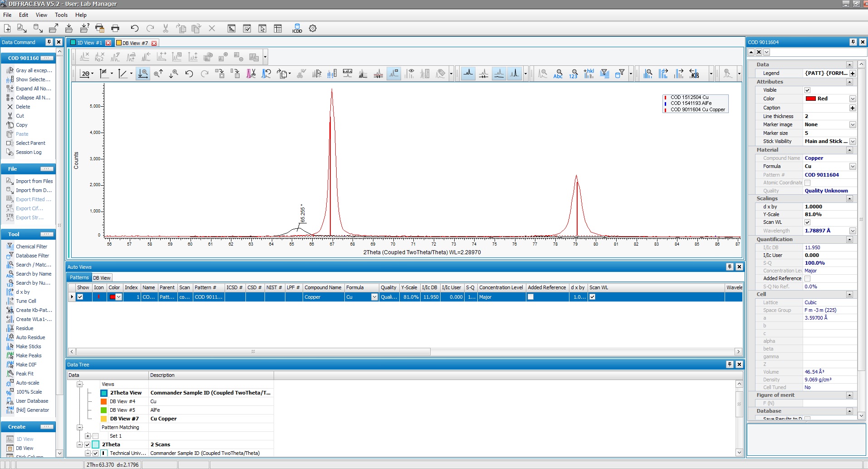
Task: Click Session Log in Data Command panel
Action: coord(29,152)
